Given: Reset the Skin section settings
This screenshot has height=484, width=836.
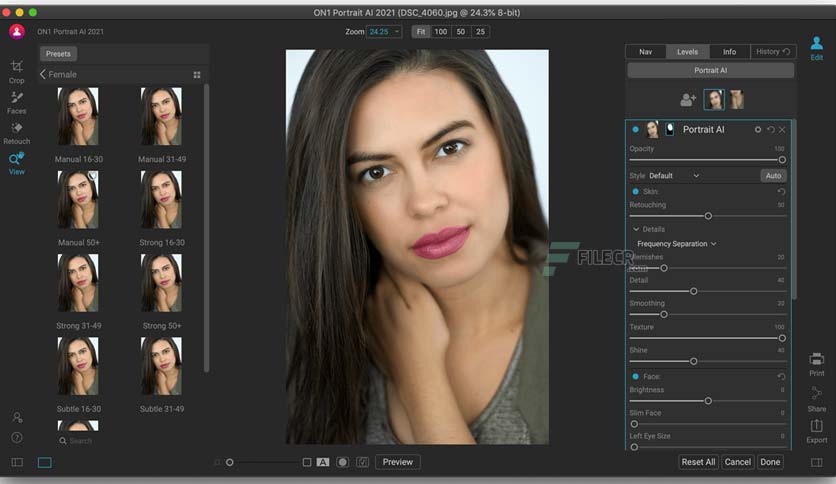Looking at the screenshot, I should pyautogui.click(x=782, y=191).
